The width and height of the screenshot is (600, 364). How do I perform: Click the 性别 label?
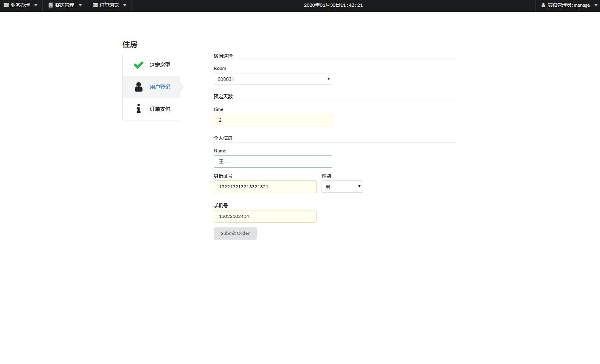coord(326,176)
